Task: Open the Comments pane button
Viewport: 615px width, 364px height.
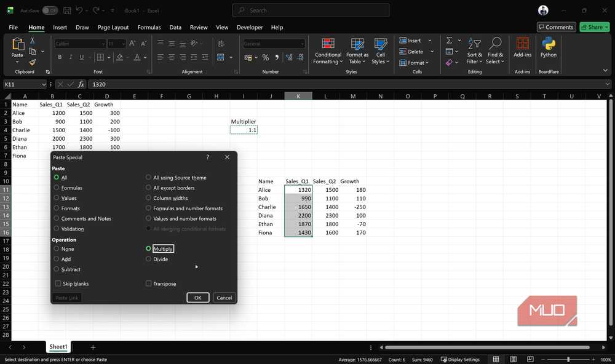Action: pyautogui.click(x=556, y=27)
